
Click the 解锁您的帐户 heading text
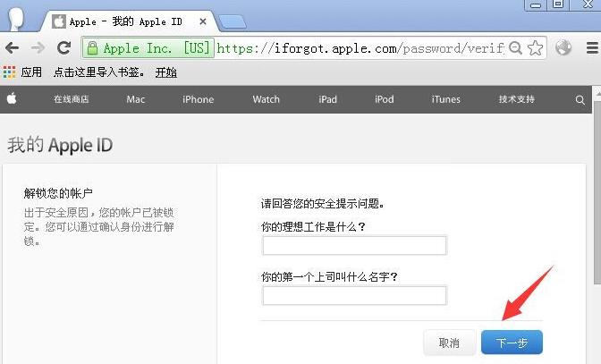(58, 192)
